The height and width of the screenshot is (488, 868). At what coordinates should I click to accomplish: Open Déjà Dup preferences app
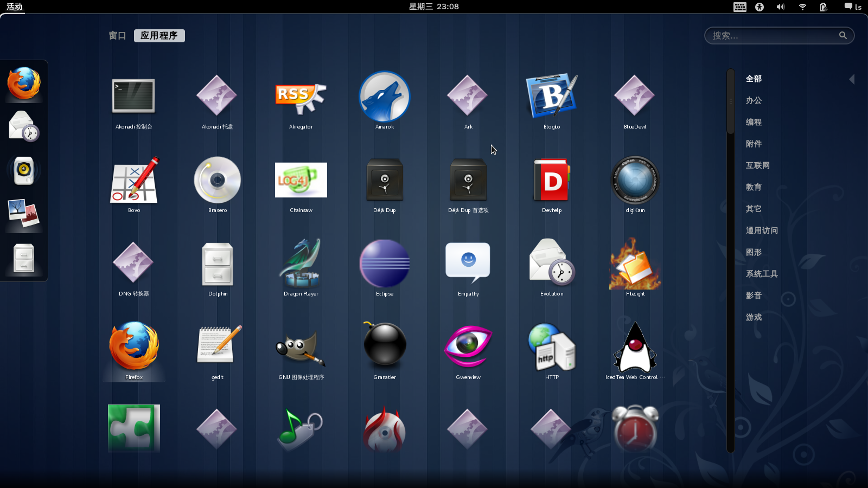point(468,185)
